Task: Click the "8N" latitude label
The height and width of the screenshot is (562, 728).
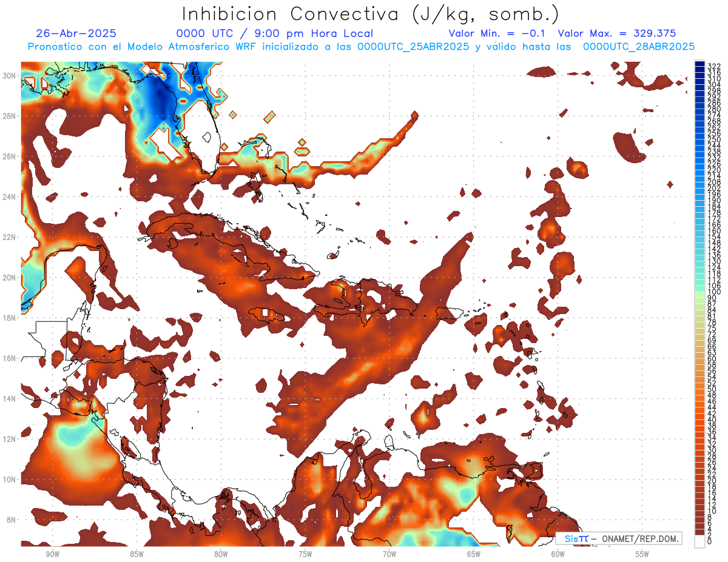Action: click(x=12, y=520)
